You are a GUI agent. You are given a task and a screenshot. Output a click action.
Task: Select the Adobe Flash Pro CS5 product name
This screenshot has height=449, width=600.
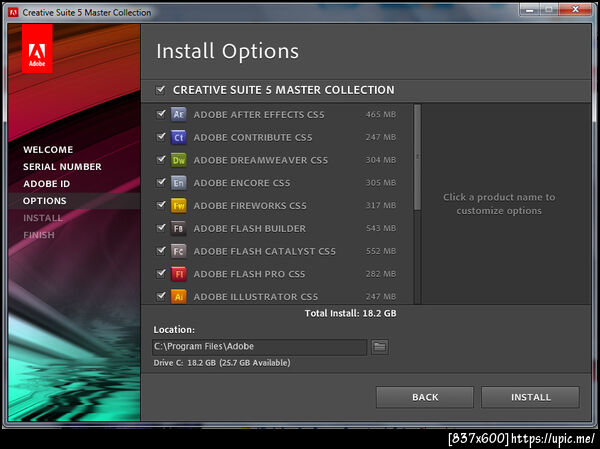(249, 274)
